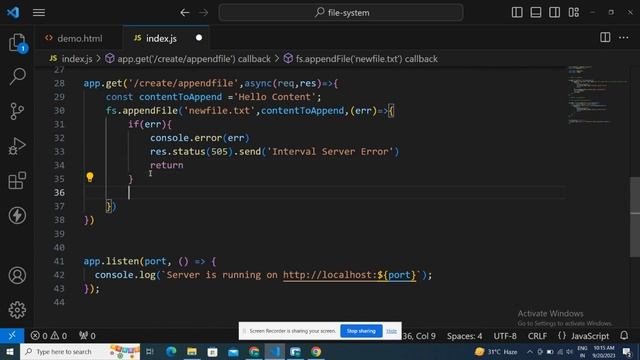Open the Accounts menu icon
Screen dimensions: 640x360
[17, 275]
